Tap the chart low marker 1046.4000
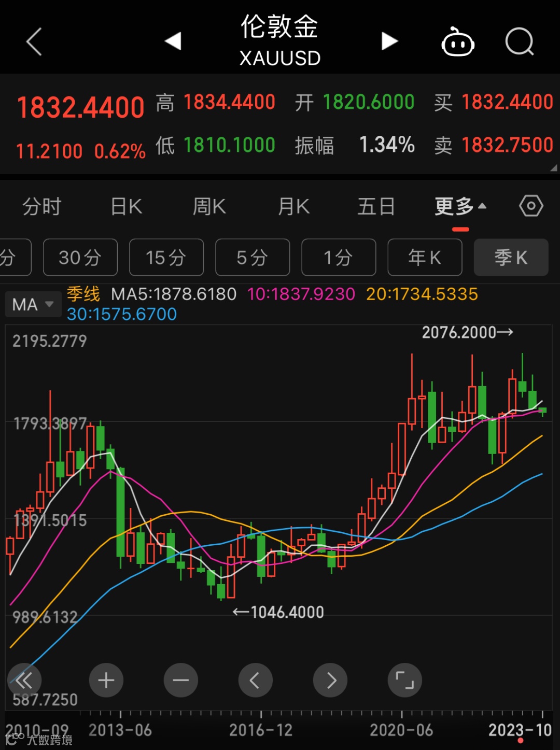This screenshot has width=560, height=750. (x=278, y=612)
